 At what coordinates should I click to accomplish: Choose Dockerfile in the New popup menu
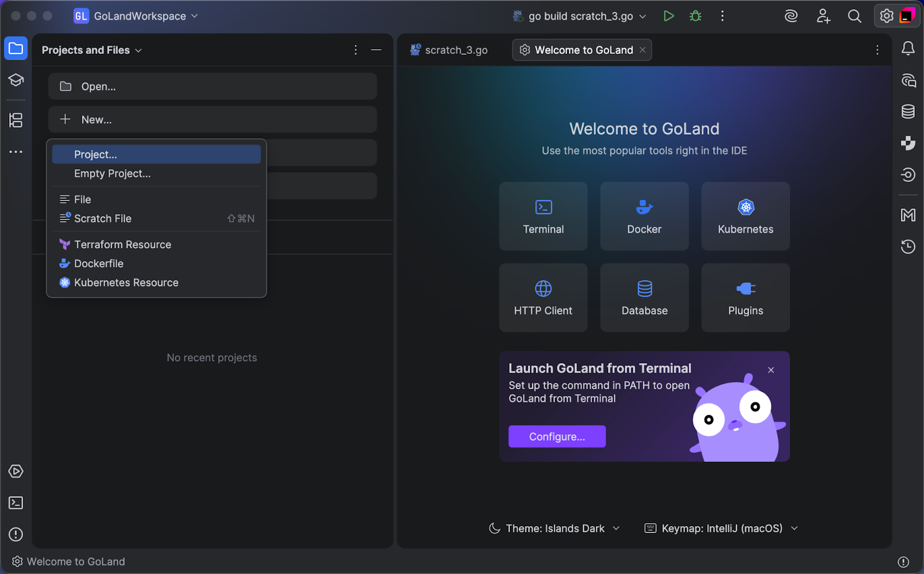[x=99, y=264]
